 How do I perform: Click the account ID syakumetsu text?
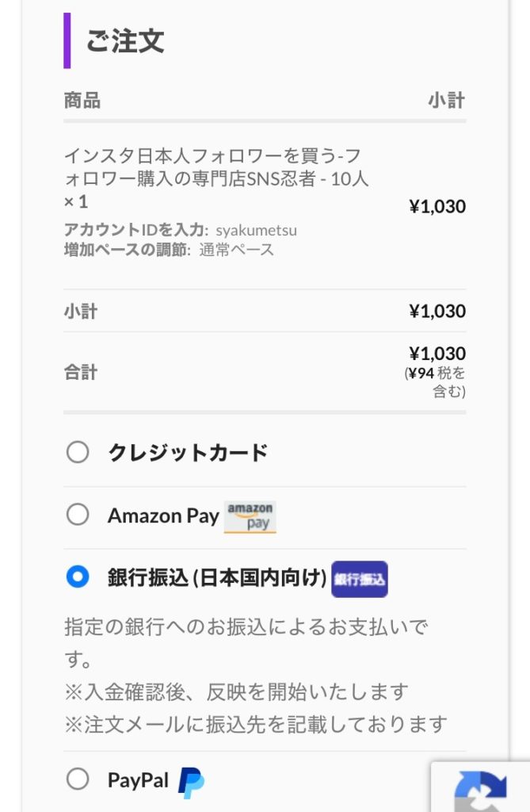point(256,230)
